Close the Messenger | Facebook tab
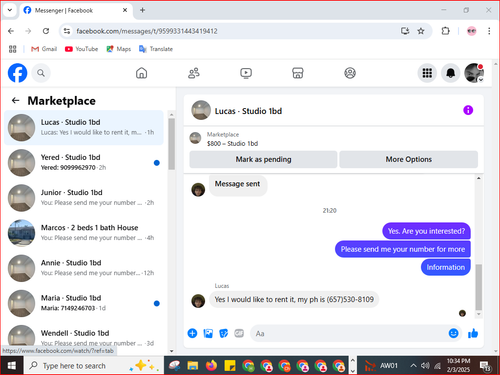 coord(125,10)
